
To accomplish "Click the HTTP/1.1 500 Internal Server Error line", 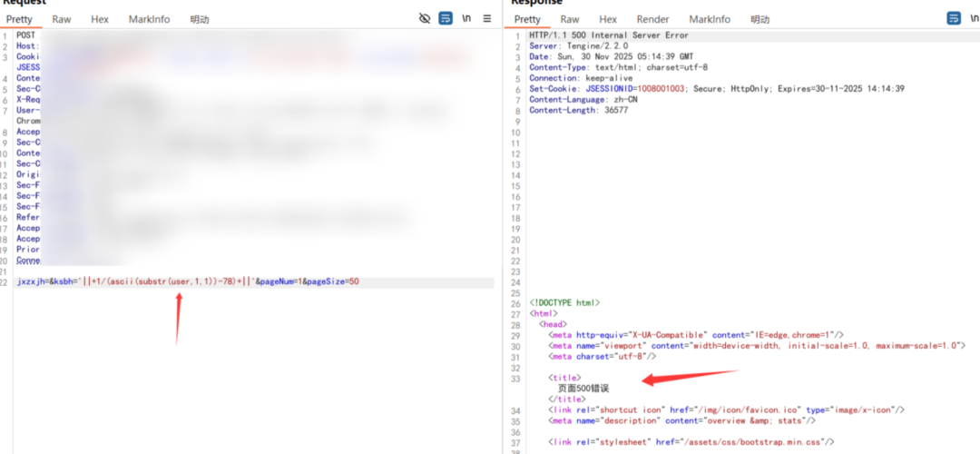I will [x=608, y=35].
